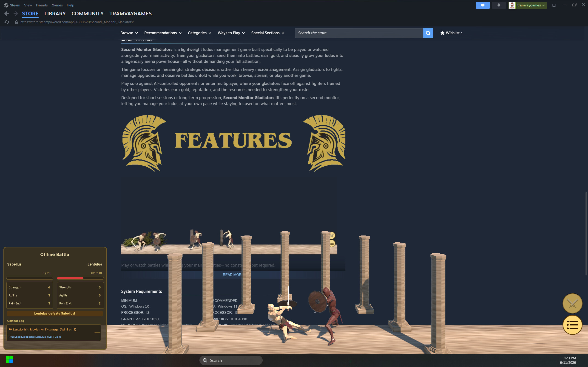The image size is (588, 367).
Task: Click Sabellus empty health bar
Action: click(x=30, y=278)
